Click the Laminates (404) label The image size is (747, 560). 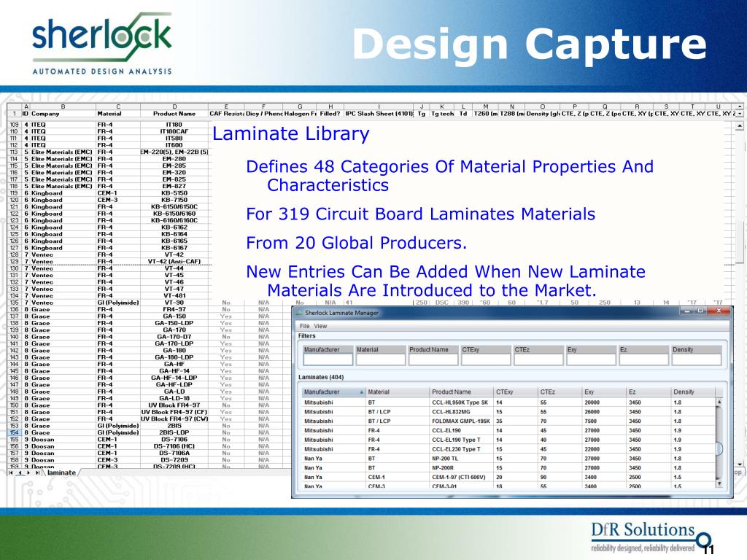tap(321, 377)
